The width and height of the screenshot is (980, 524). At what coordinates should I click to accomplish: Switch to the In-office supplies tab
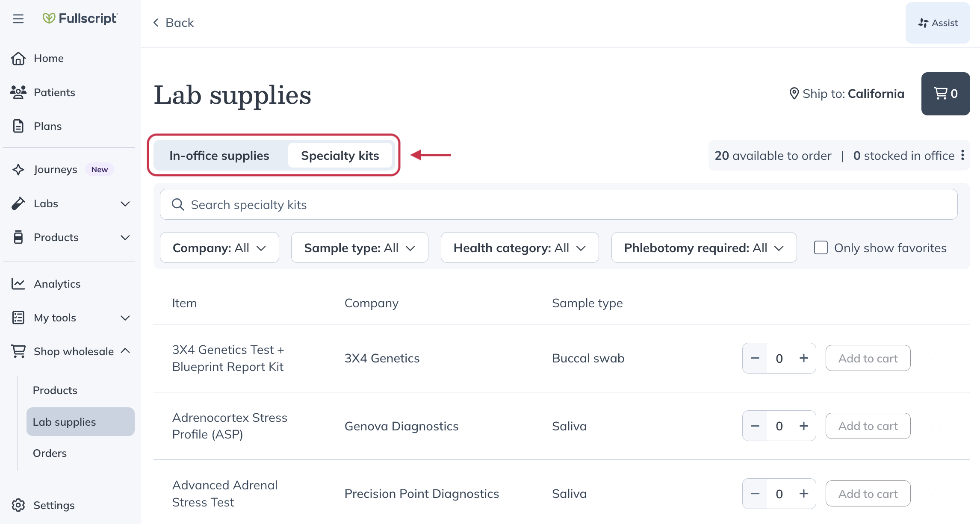point(219,156)
